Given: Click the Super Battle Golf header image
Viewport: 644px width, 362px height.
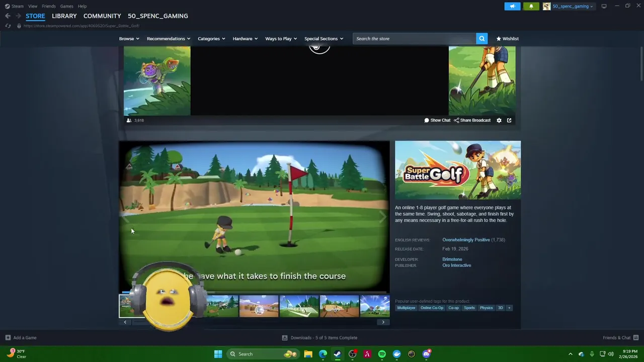Looking at the screenshot, I should click(458, 170).
